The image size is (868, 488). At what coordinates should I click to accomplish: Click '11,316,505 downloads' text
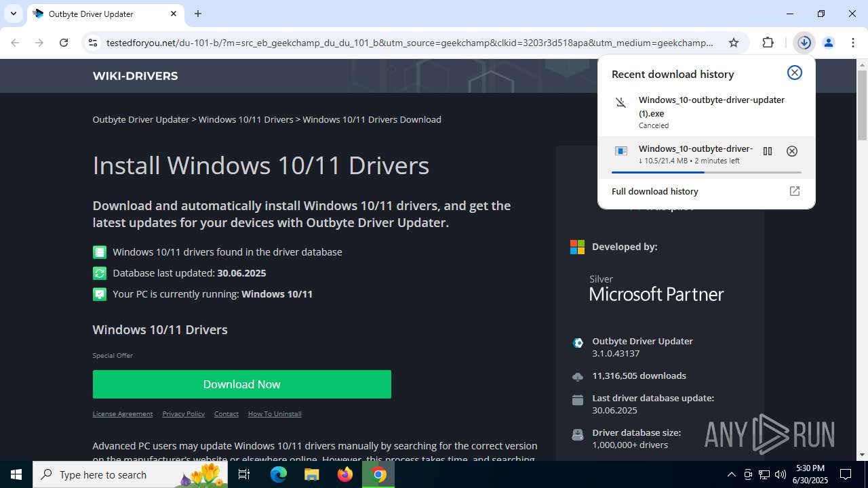(639, 376)
